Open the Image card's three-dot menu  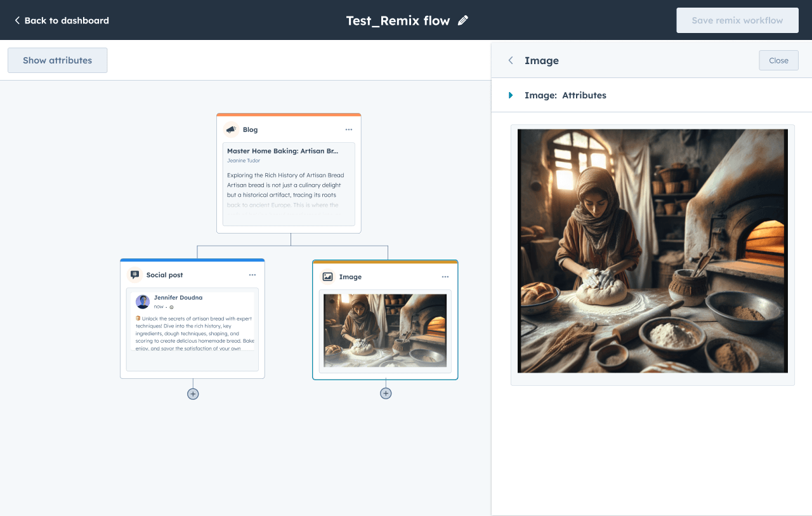(445, 277)
